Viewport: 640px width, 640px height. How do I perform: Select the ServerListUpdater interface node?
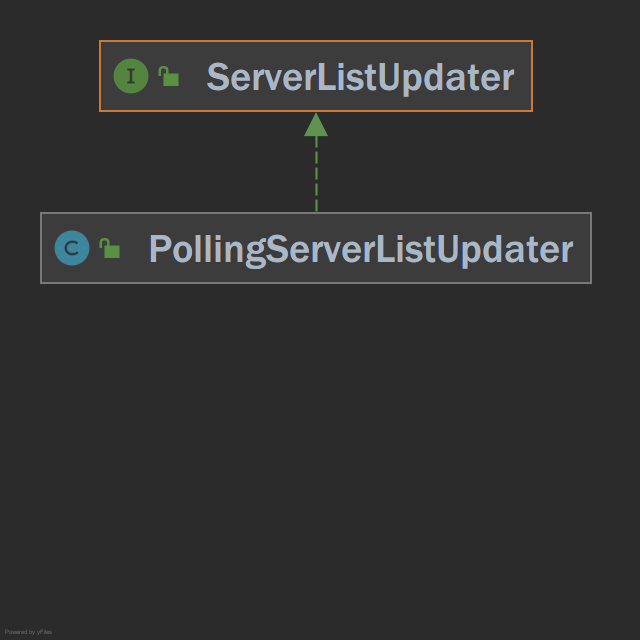coord(316,76)
